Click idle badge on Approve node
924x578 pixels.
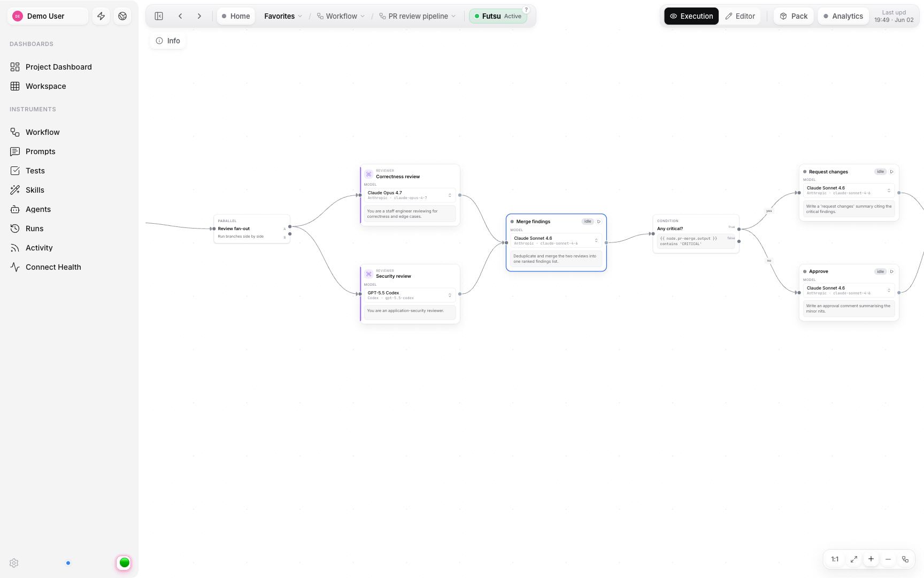coord(880,271)
